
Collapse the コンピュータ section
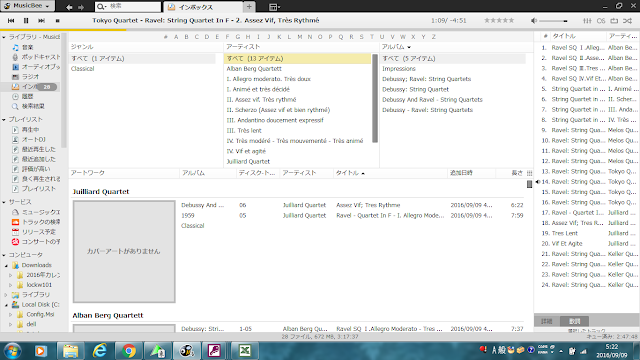[4, 255]
